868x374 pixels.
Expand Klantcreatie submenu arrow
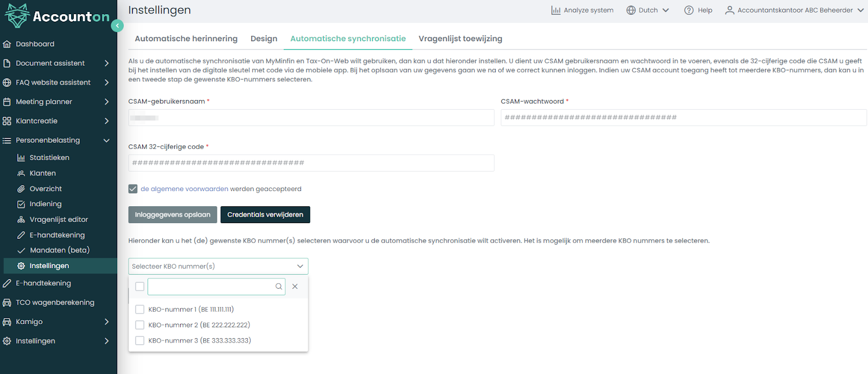coord(106,121)
